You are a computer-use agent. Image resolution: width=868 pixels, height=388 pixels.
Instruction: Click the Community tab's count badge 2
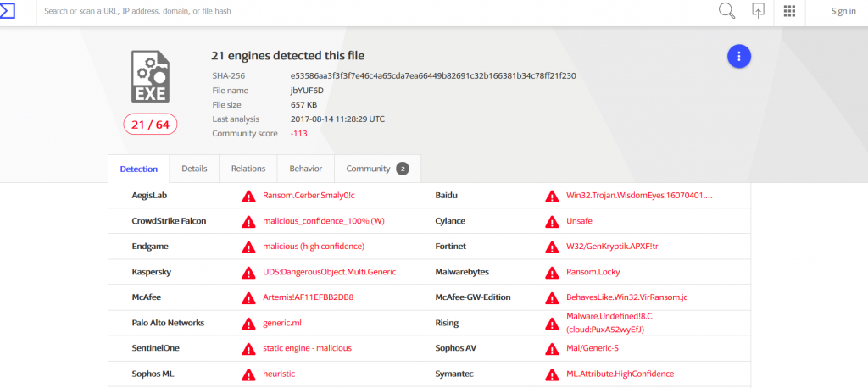point(403,169)
